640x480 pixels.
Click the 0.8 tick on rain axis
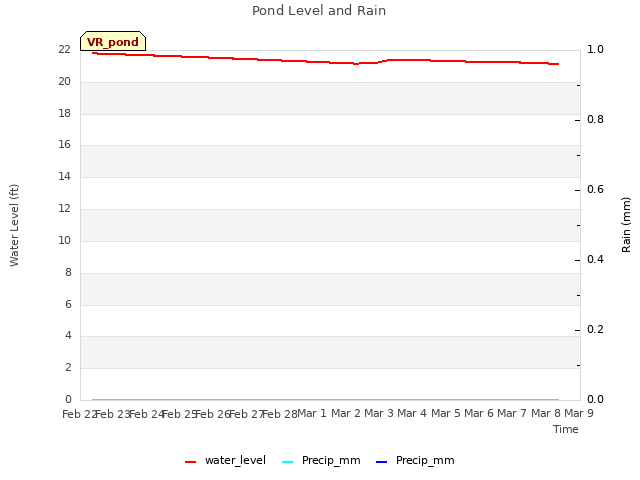pyautogui.click(x=595, y=119)
